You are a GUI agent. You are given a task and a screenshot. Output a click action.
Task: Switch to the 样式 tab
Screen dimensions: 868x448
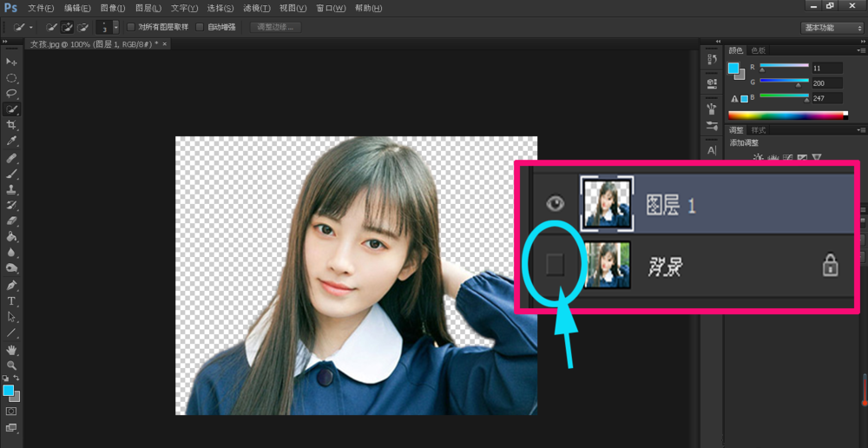coord(758,130)
